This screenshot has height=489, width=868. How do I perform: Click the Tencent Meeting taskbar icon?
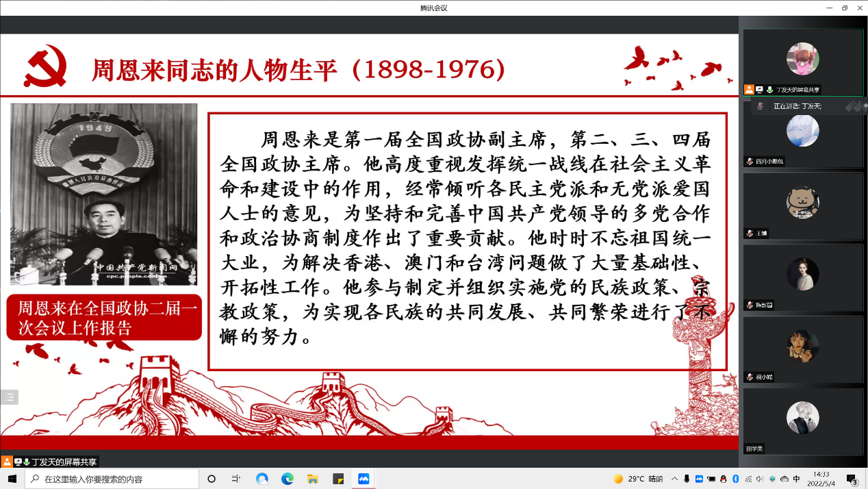363,479
